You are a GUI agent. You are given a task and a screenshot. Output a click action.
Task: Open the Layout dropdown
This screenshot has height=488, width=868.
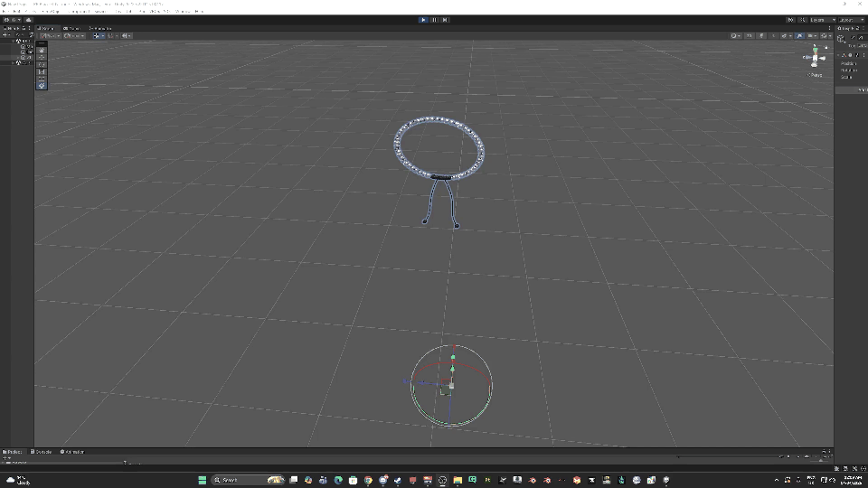(x=851, y=19)
